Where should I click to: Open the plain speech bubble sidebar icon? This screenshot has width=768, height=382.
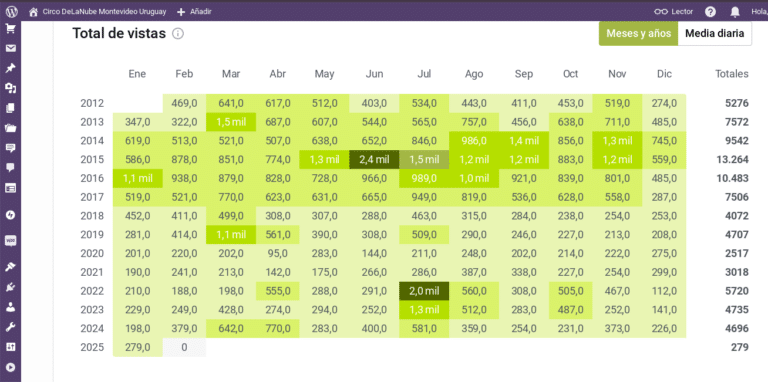[10, 167]
